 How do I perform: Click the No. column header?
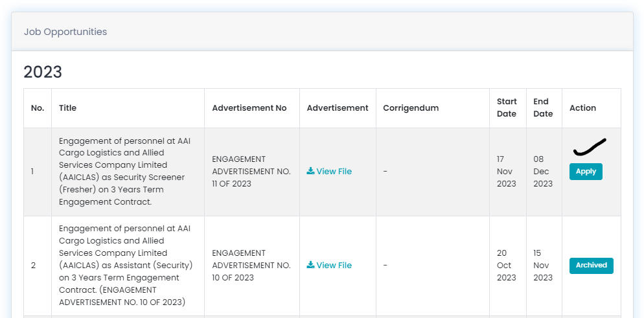[38, 108]
